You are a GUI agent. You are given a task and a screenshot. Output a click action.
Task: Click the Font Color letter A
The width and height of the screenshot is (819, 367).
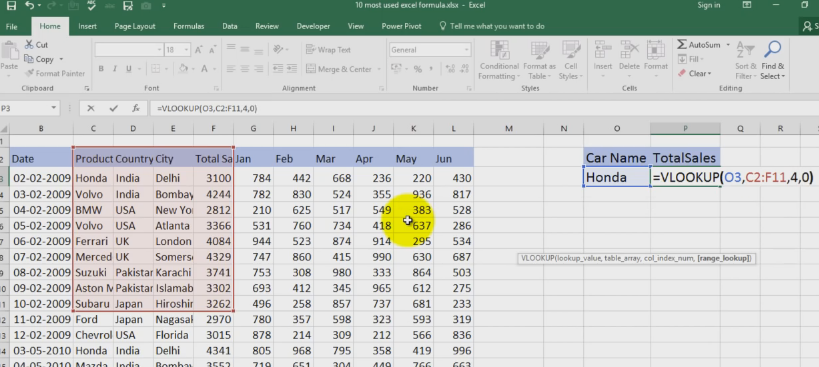[x=205, y=69]
